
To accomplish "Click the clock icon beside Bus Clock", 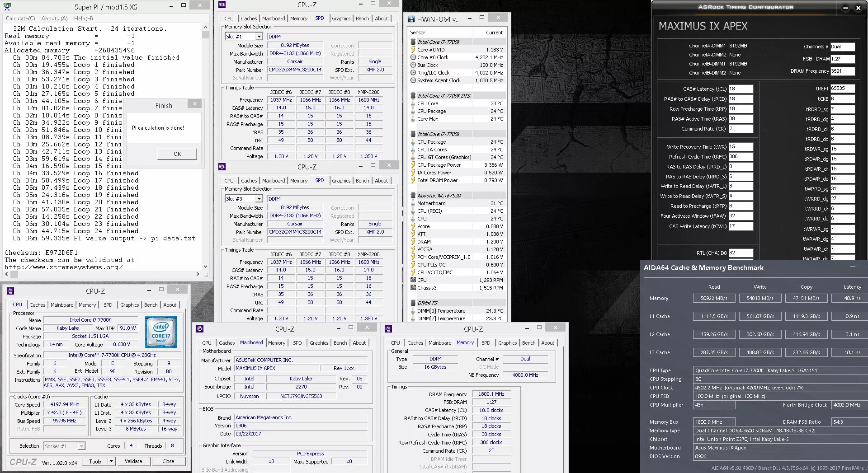I will tap(413, 65).
